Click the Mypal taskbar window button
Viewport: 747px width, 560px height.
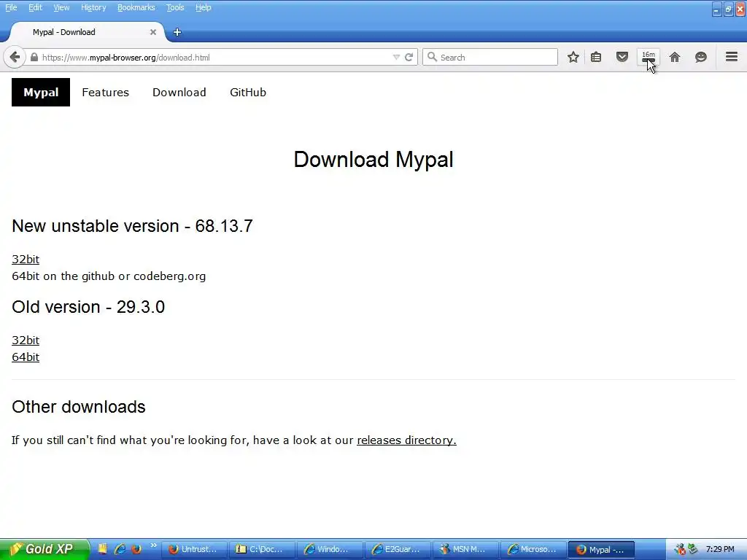pyautogui.click(x=601, y=549)
